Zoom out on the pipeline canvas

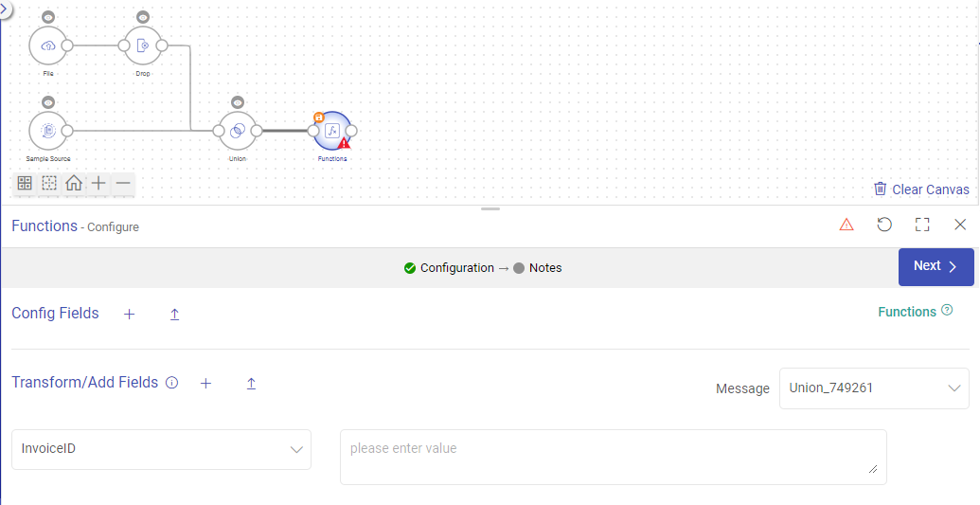(x=123, y=184)
